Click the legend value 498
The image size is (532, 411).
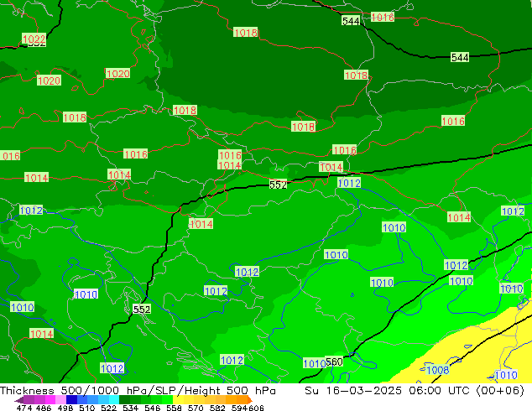(x=65, y=408)
